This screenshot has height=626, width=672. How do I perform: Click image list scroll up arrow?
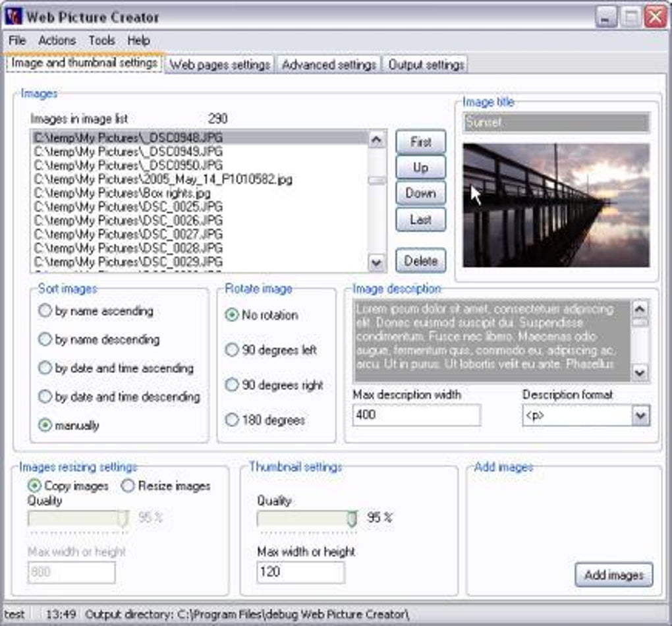pyautogui.click(x=377, y=140)
